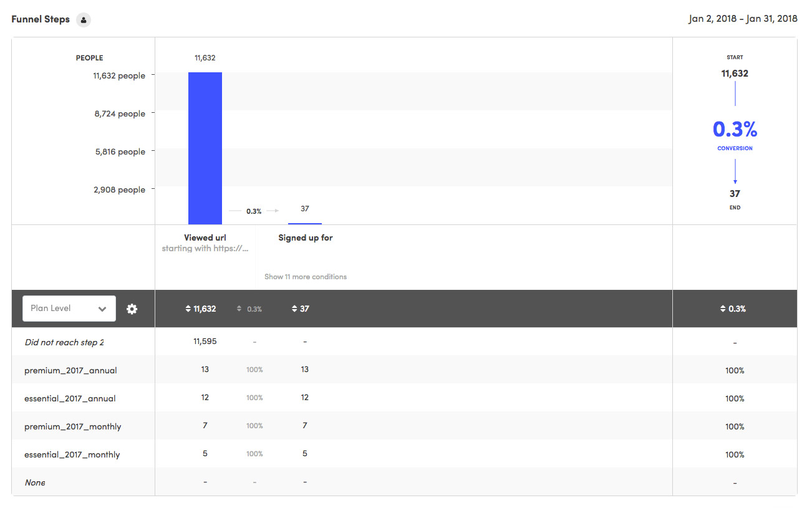Click the small Signed up for bar
The height and width of the screenshot is (508, 812).
click(x=305, y=223)
